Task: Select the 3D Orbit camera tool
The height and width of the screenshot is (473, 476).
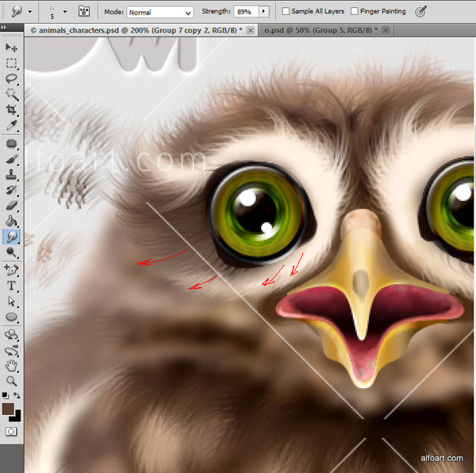Action: [12, 350]
